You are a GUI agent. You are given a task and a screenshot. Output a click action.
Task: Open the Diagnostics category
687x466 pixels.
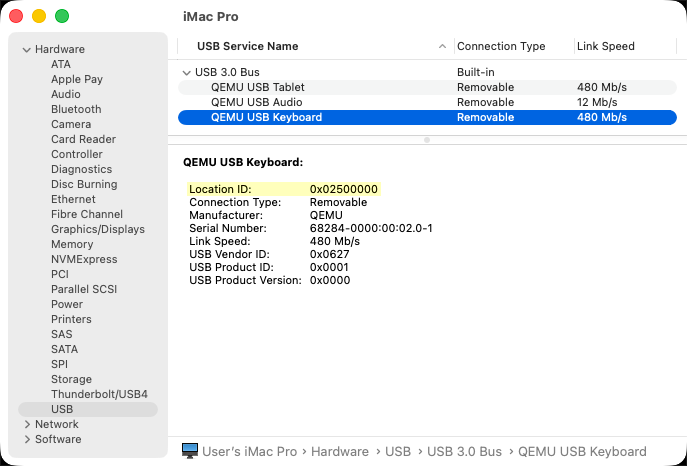(81, 169)
